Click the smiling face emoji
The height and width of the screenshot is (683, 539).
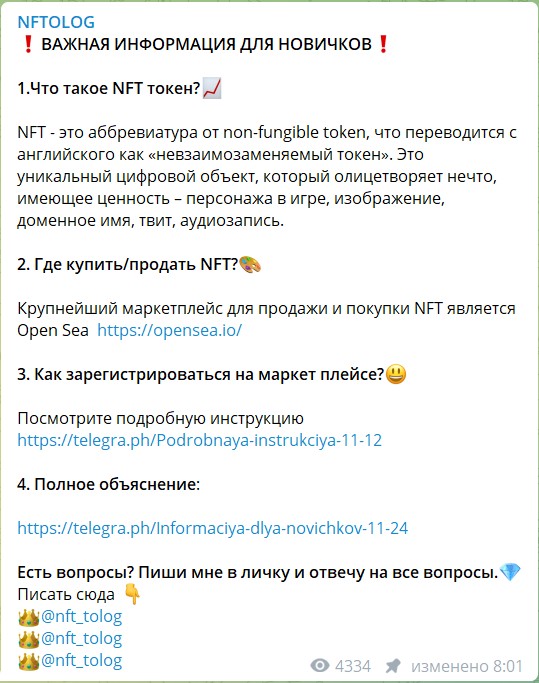(396, 374)
